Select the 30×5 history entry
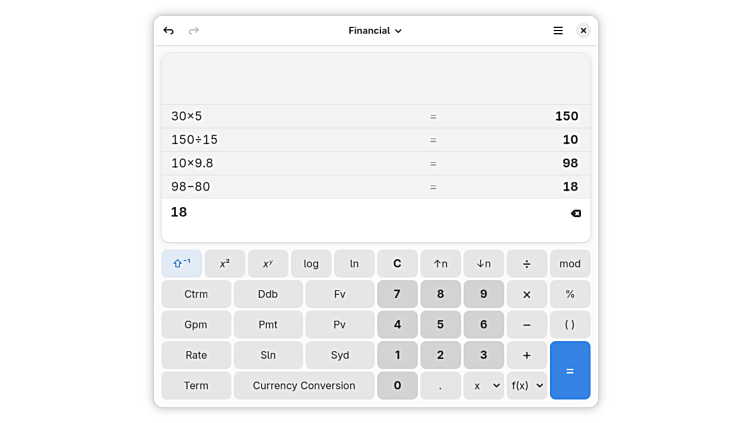This screenshot has width=752, height=423. tap(187, 116)
